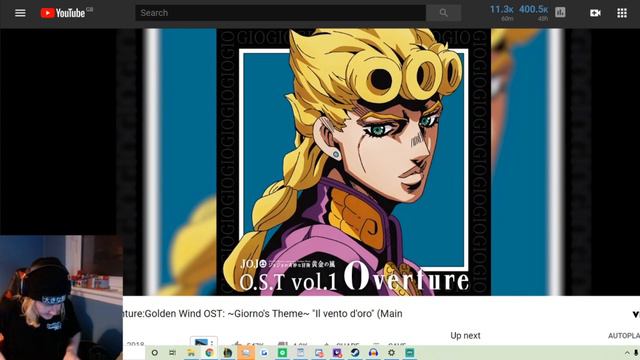Open Steam from the taskbar
The width and height of the screenshot is (640, 360).
pos(355,353)
